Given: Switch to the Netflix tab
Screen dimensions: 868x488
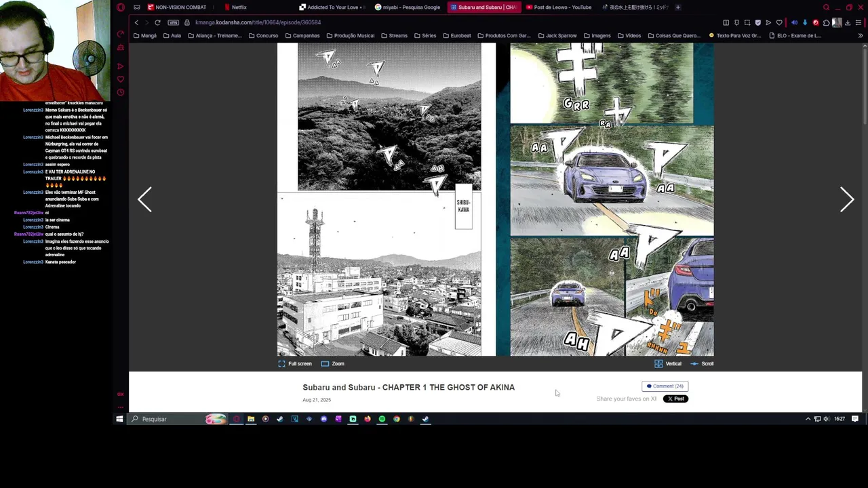Looking at the screenshot, I should (236, 7).
